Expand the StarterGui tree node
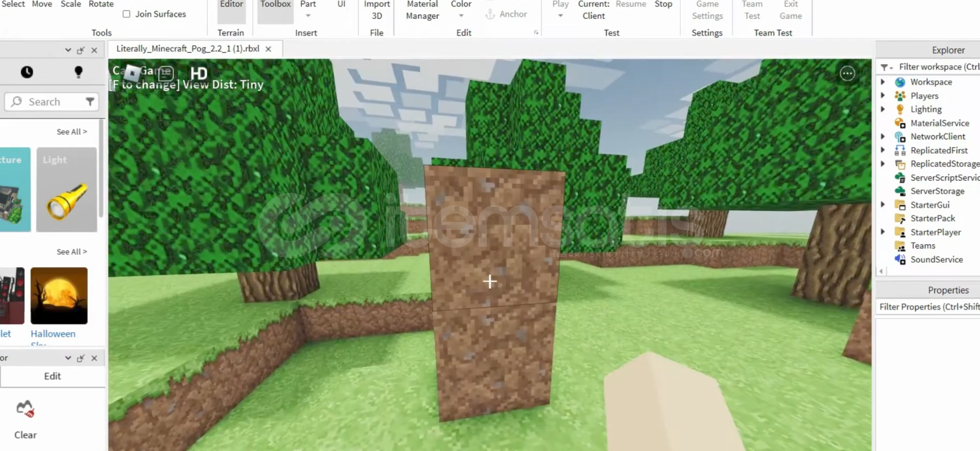The image size is (980, 451). 883,205
